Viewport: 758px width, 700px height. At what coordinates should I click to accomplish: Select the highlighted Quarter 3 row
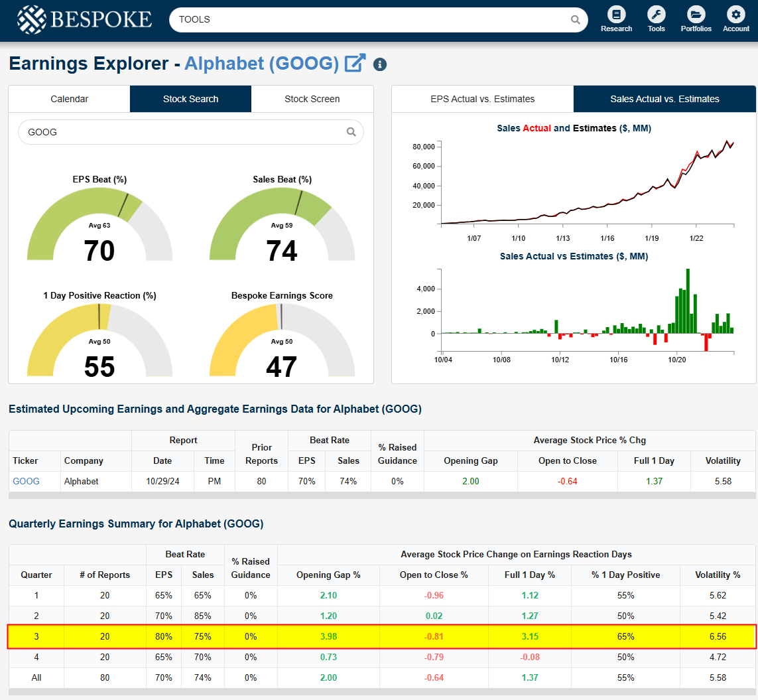coord(381,636)
